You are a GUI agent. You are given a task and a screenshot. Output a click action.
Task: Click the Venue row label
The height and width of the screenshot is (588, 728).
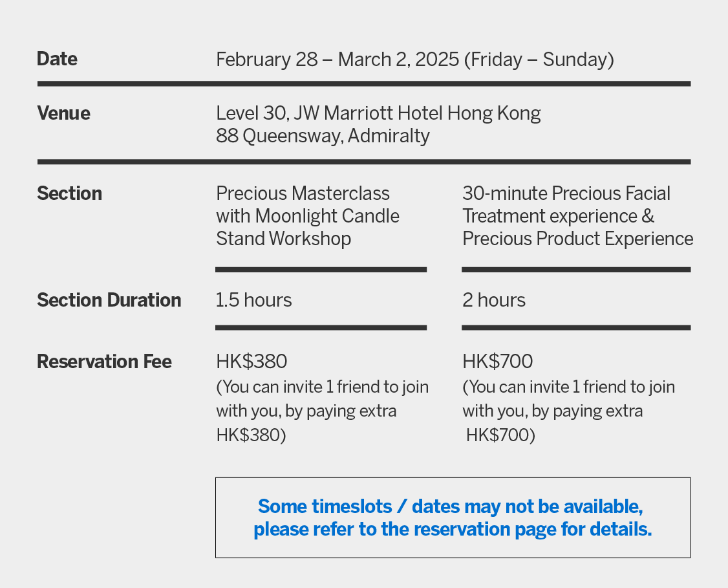[63, 113]
